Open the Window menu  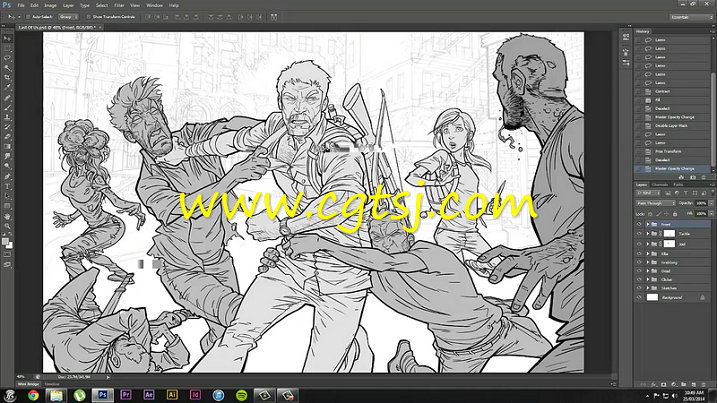pos(155,5)
